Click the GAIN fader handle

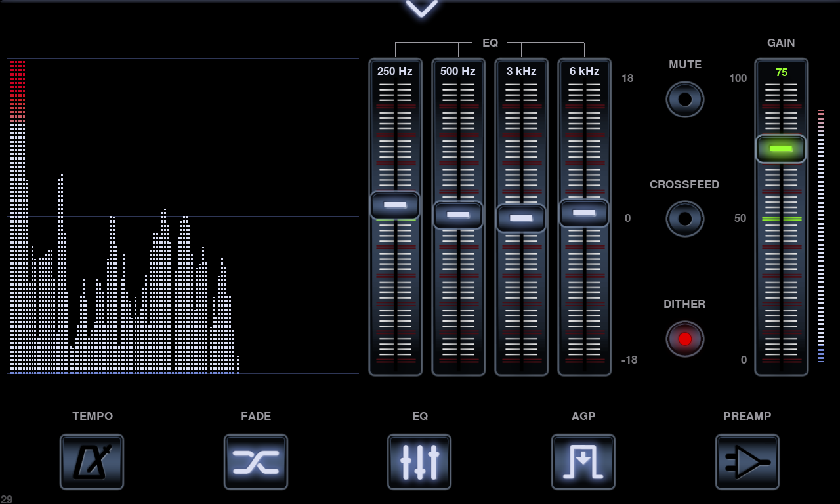tap(781, 148)
